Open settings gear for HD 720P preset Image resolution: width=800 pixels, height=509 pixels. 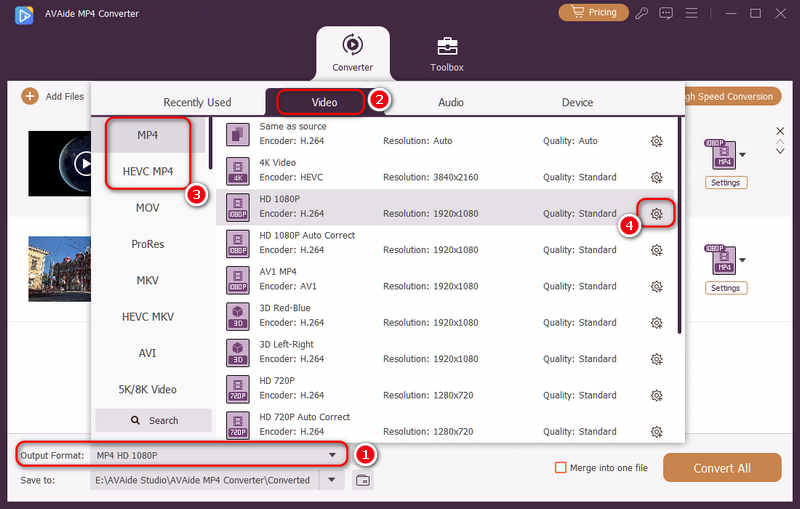tap(657, 395)
